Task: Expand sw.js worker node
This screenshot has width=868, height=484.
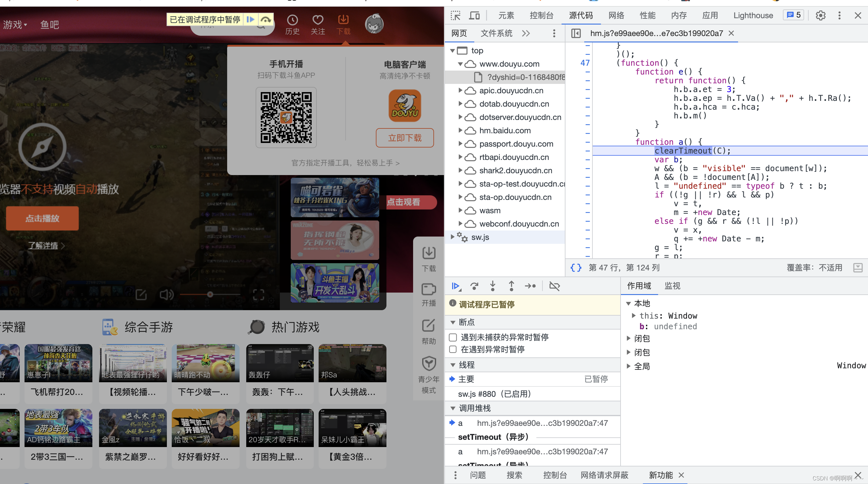Action: (x=452, y=237)
